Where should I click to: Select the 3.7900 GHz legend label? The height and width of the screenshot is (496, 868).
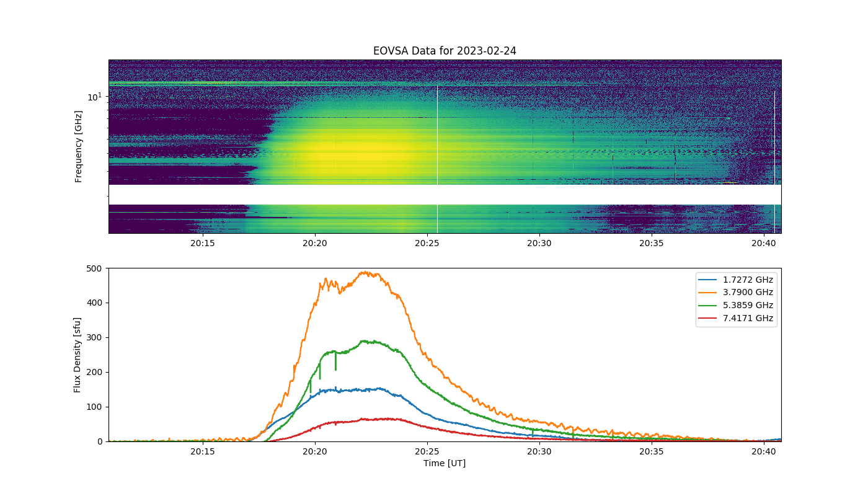coord(748,293)
